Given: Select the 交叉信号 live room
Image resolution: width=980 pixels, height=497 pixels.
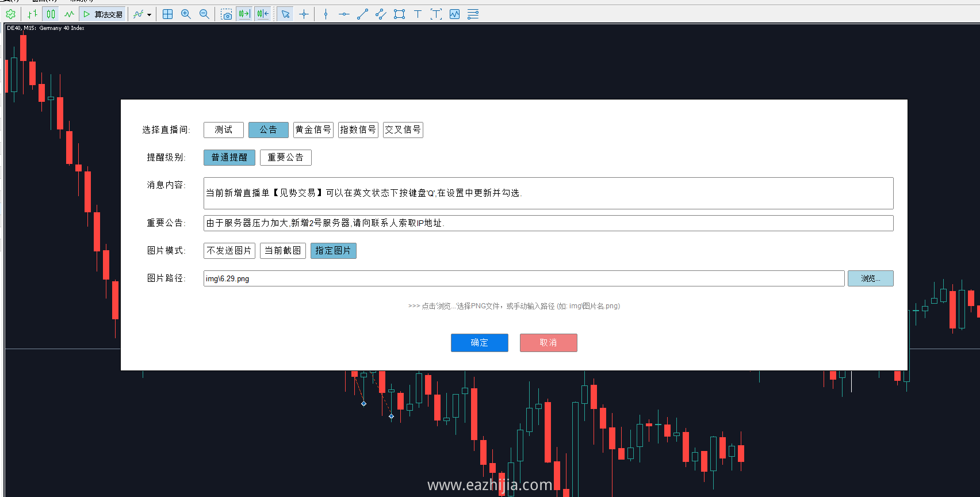Looking at the screenshot, I should (x=403, y=130).
